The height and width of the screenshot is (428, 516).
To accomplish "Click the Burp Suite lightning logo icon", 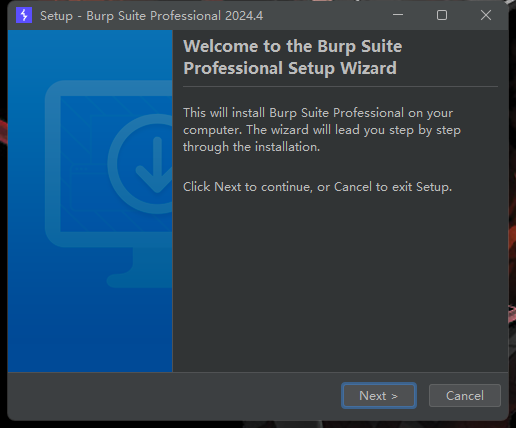I will 24,15.
